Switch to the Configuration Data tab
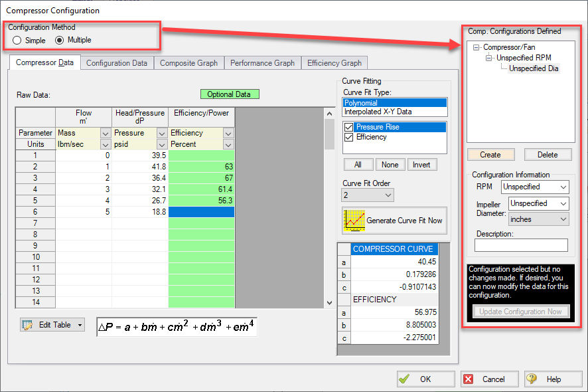This screenshot has width=588, height=392. [117, 63]
